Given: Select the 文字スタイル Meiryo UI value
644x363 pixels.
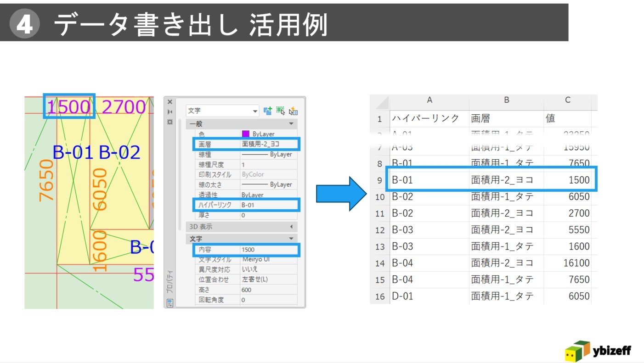Looking at the screenshot, I should [x=269, y=259].
